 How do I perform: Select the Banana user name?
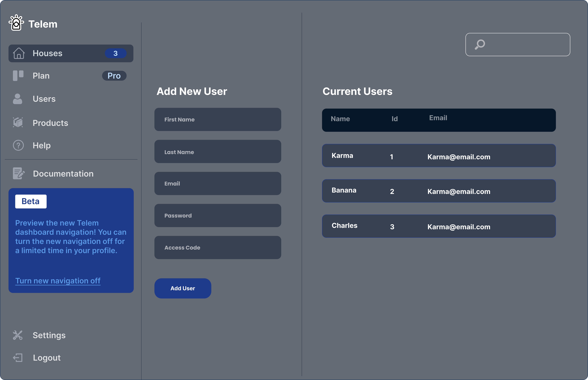(x=344, y=190)
